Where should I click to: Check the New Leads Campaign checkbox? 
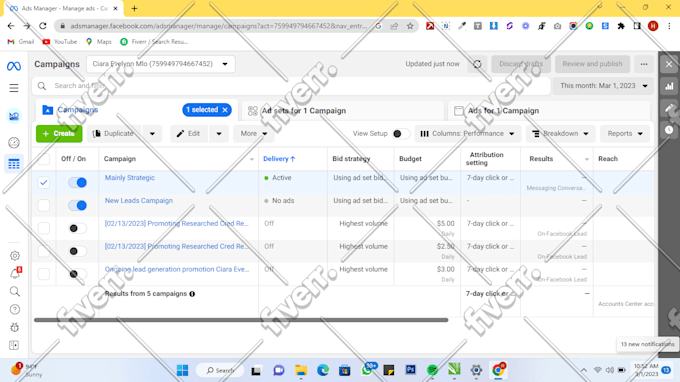pyautogui.click(x=44, y=206)
